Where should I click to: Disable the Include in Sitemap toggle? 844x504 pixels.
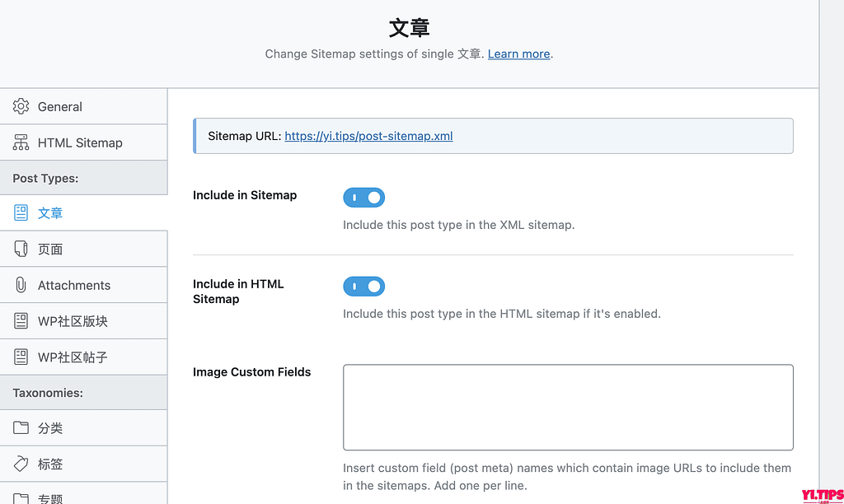coord(363,198)
